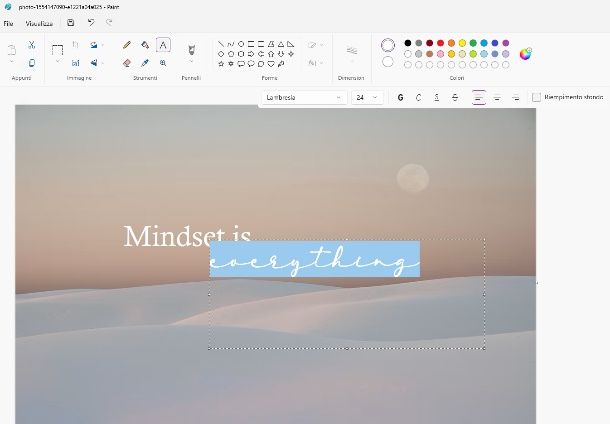Click the Paste clipboard icon
This screenshot has width=610, height=424.
pyautogui.click(x=12, y=49)
